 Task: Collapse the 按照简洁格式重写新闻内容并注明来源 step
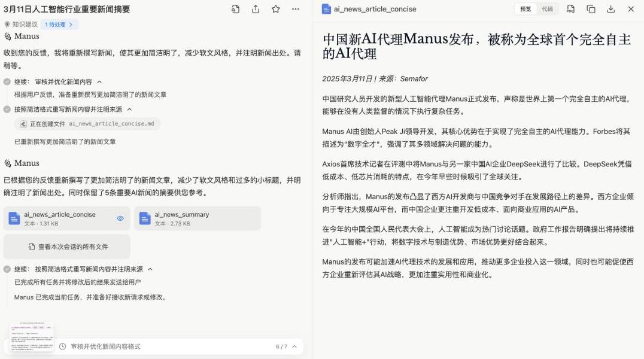[129, 109]
